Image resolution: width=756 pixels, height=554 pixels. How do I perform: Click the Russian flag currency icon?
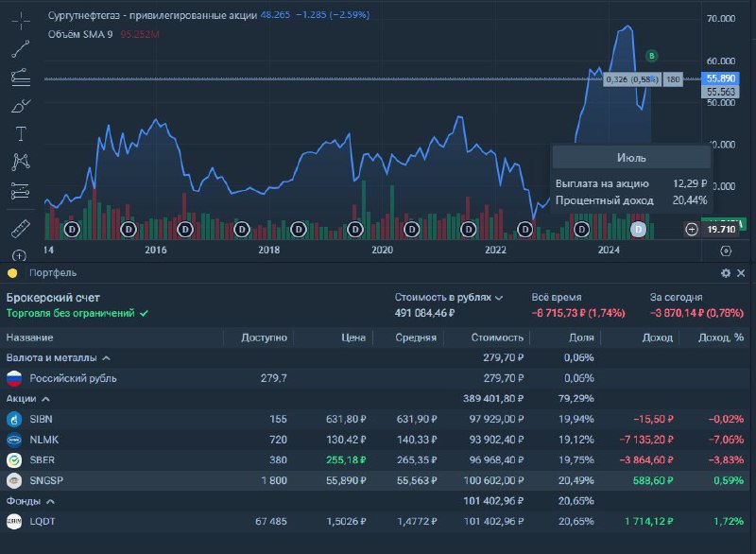click(14, 378)
